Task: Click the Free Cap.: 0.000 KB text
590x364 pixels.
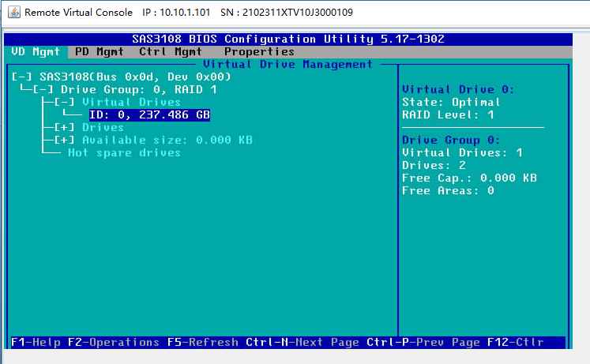Action: click(x=469, y=178)
